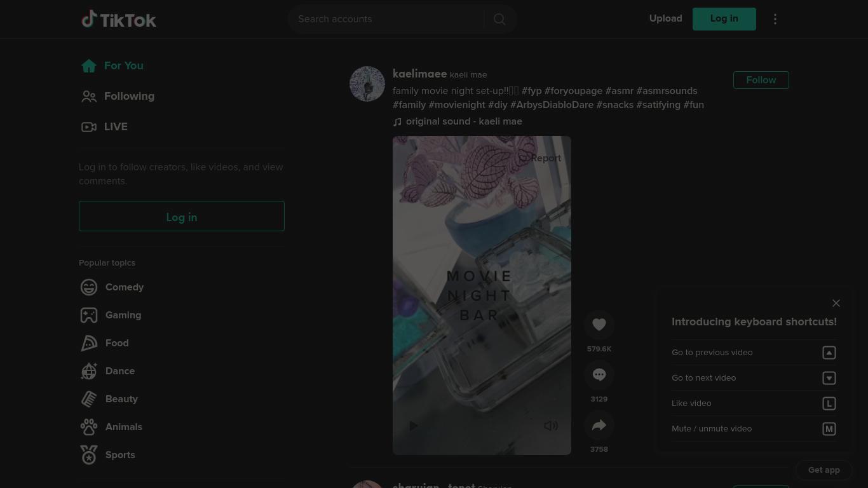Viewport: 868px width, 488px height.
Task: Click the TikTok logo
Action: [x=119, y=19]
